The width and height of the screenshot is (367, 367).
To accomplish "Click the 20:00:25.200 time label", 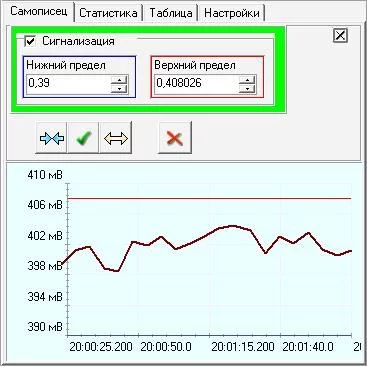I will pos(101,347).
